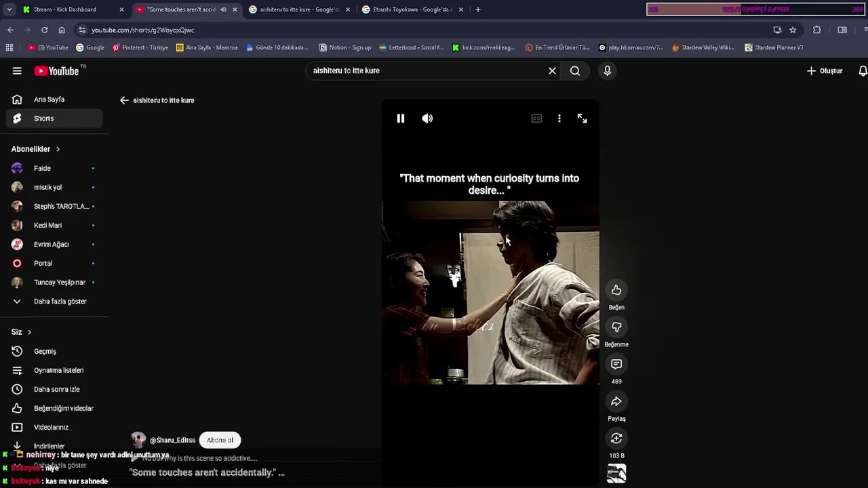Open the @Sharu_Editss channel name

point(172,440)
